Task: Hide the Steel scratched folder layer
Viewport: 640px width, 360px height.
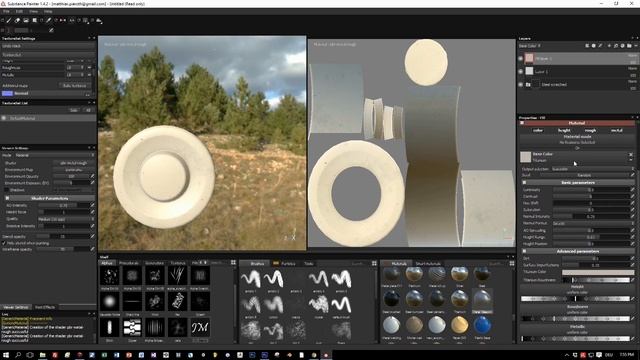Action: (x=520, y=84)
